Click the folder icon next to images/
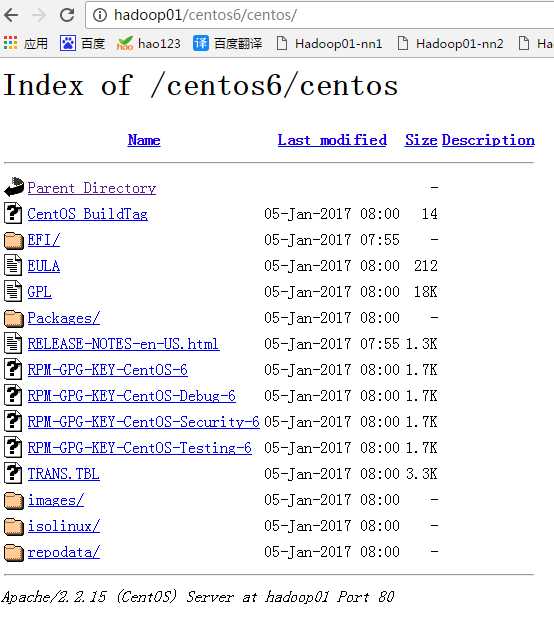Screen dimensions: 554x622 click(x=14, y=500)
